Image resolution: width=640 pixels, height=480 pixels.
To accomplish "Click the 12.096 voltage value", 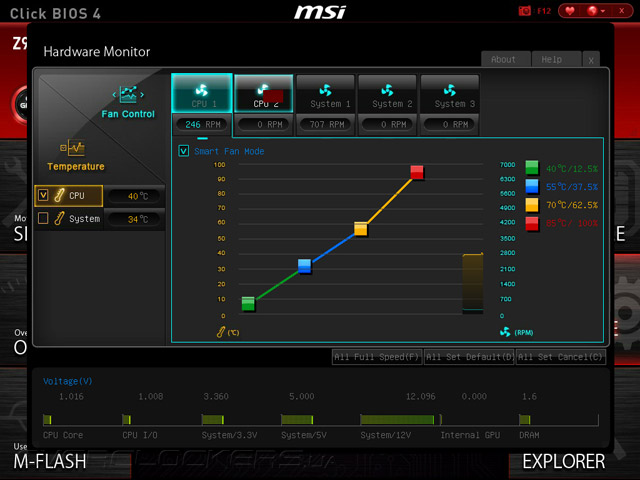I will click(420, 396).
